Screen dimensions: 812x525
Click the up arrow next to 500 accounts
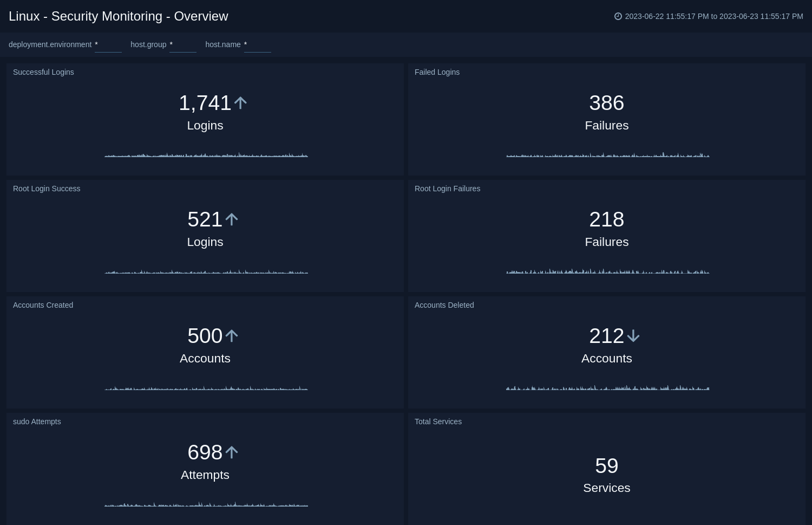[232, 336]
